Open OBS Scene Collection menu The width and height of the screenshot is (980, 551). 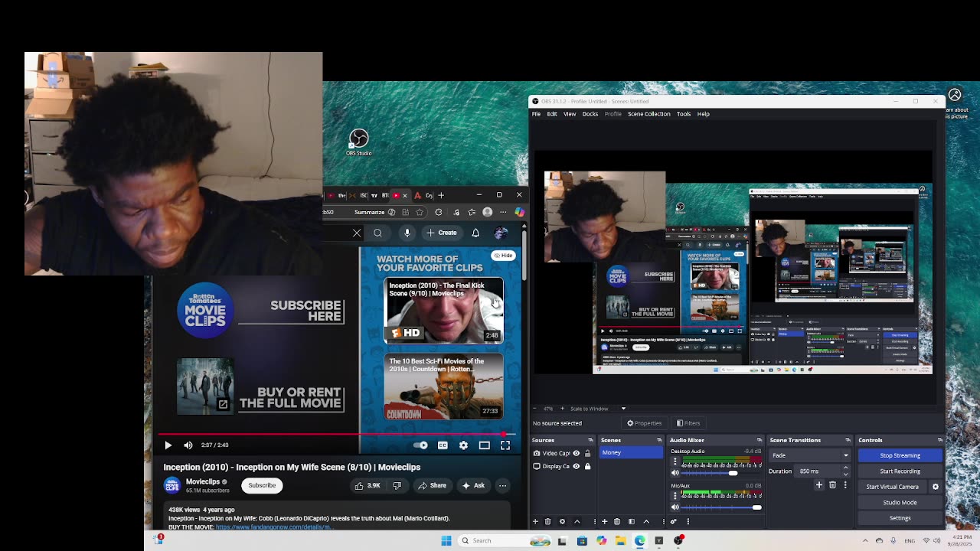point(648,114)
